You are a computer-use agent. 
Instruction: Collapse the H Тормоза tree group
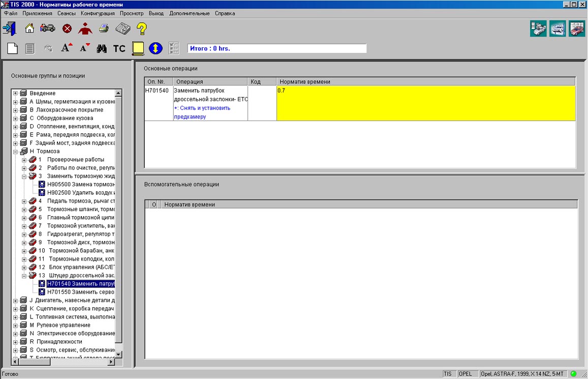pos(16,152)
